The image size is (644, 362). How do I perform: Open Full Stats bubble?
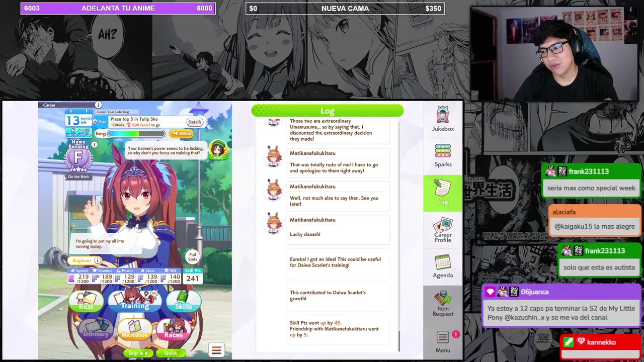pyautogui.click(x=192, y=257)
